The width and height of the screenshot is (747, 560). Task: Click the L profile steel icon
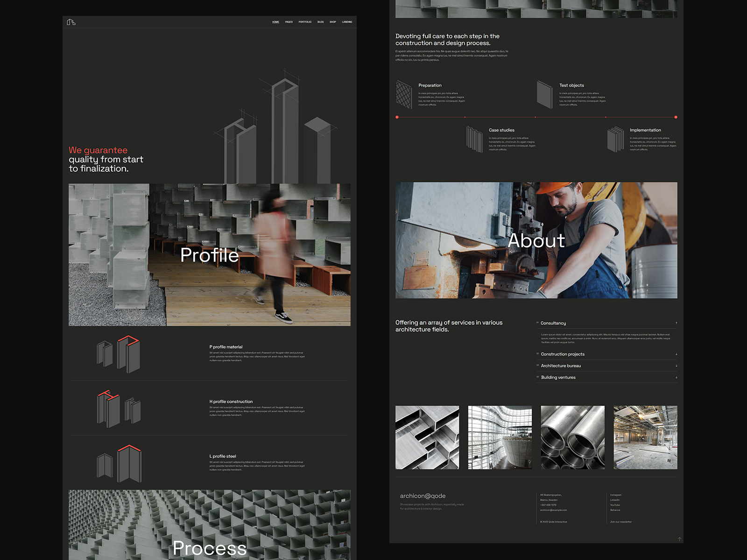point(119,463)
